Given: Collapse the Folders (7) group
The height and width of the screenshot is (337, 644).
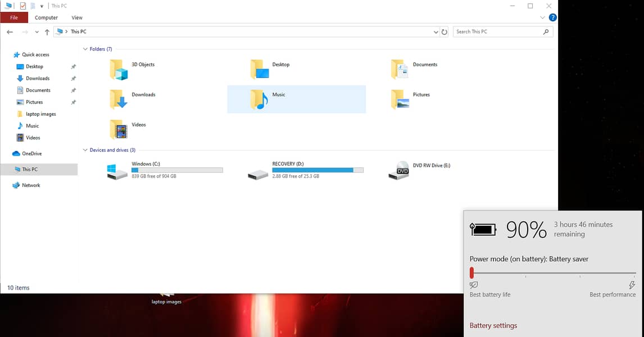Looking at the screenshot, I should click(85, 49).
